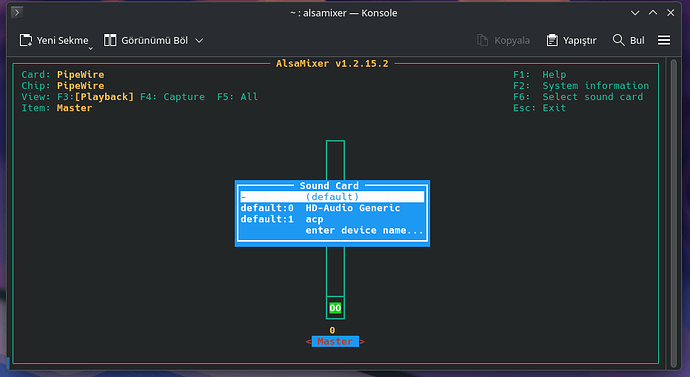Open search with the Bul magnifier icon

click(618, 40)
